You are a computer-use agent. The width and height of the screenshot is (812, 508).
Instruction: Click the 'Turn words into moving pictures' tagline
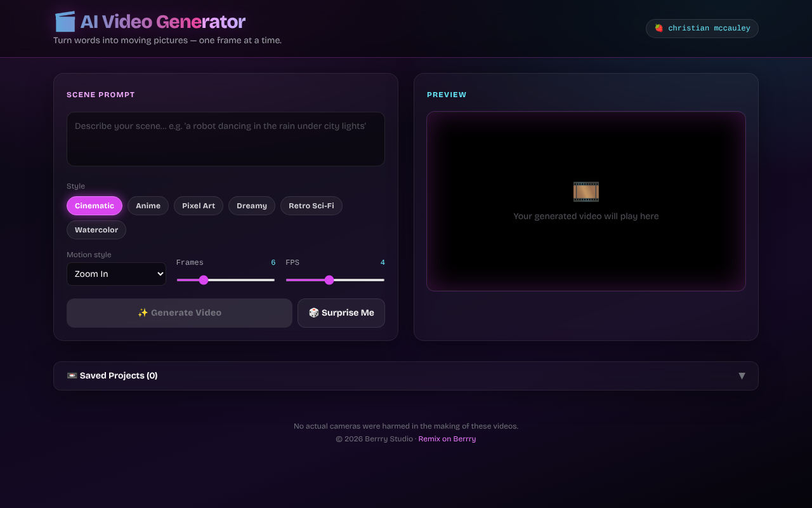[x=167, y=41]
